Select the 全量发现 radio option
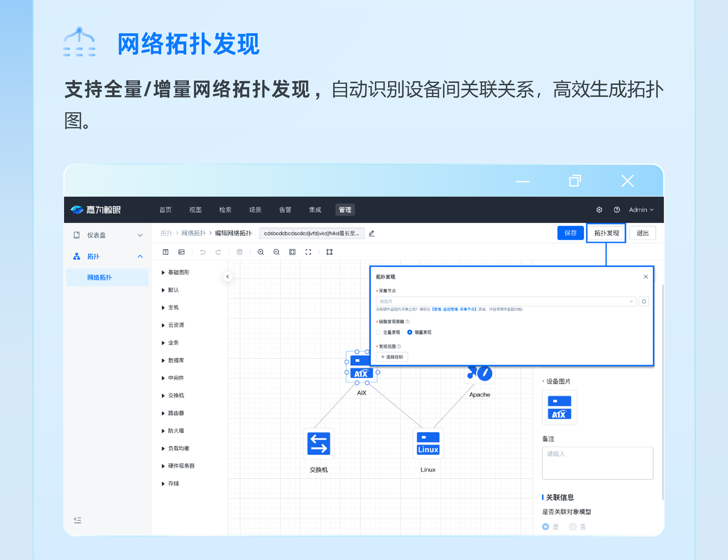The width and height of the screenshot is (728, 560). coord(379,333)
